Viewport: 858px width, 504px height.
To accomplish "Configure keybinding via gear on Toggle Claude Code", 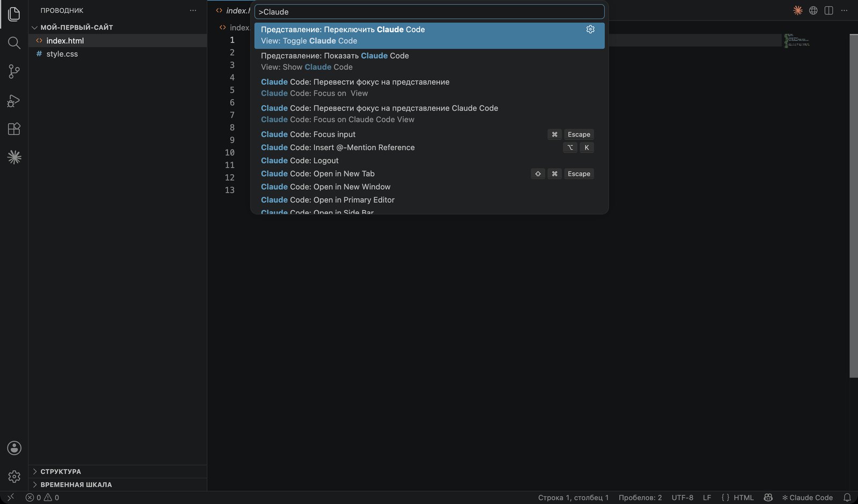I will pos(590,29).
